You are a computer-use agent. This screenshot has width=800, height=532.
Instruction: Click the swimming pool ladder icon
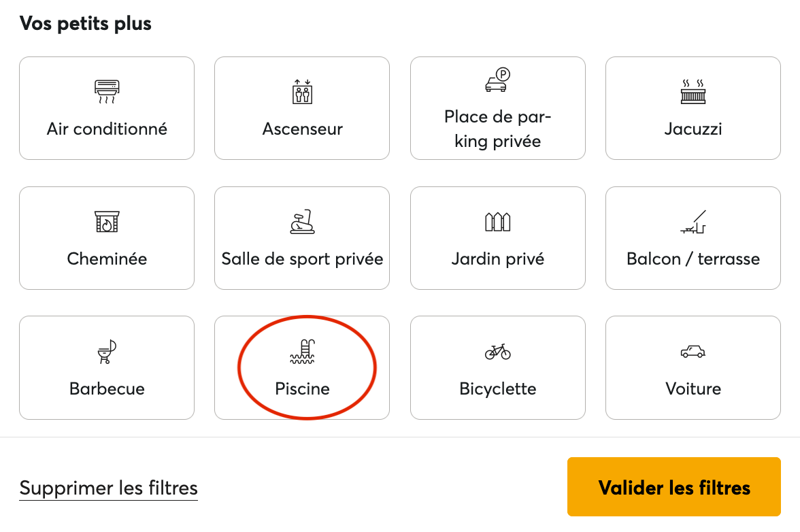302,352
